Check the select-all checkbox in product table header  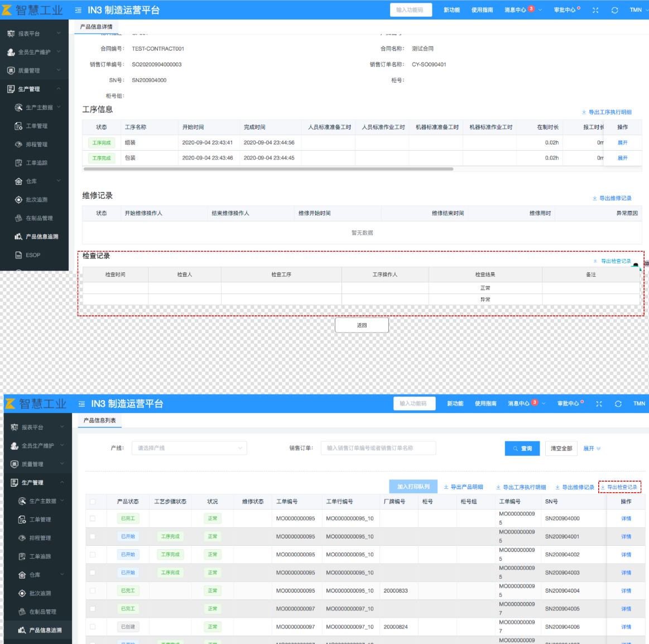(93, 502)
